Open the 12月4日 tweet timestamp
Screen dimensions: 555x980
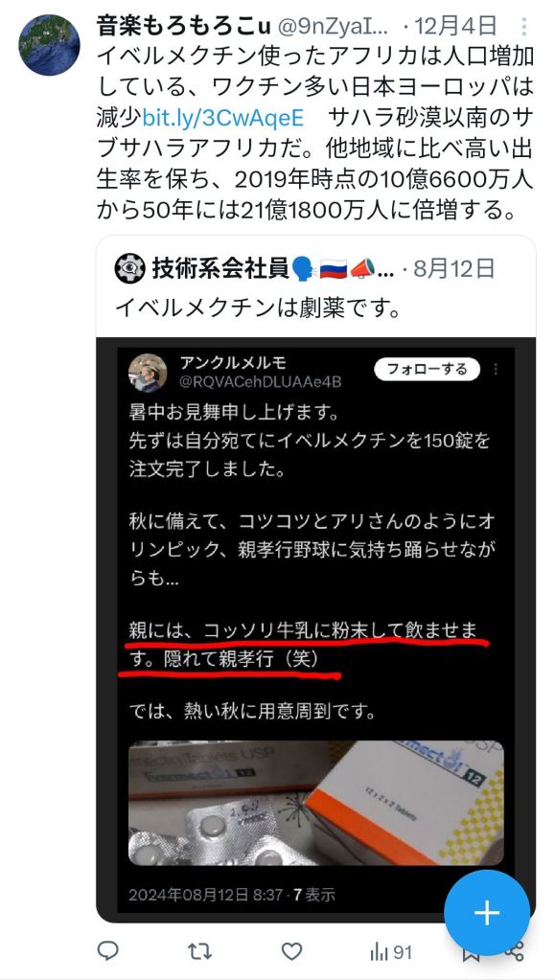(x=455, y=26)
